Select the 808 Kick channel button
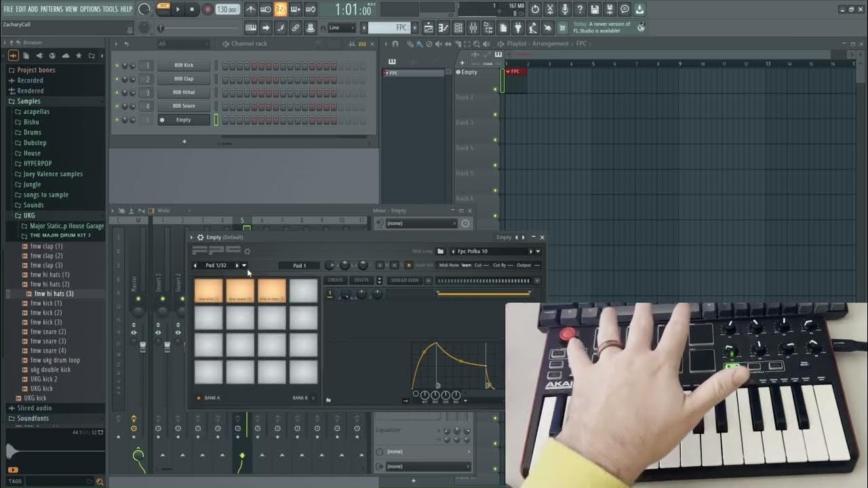Image resolution: width=868 pixels, height=488 pixels. 184,66
